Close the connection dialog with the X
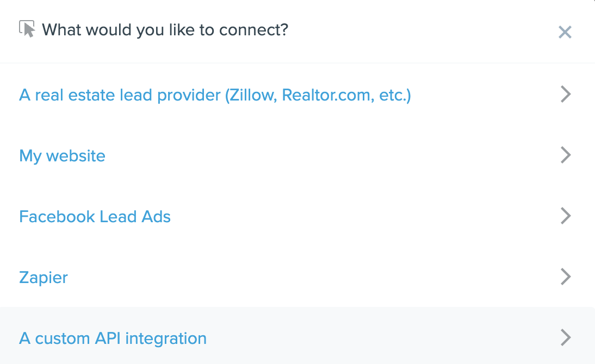Screen dimensions: 595x364 coord(565,33)
